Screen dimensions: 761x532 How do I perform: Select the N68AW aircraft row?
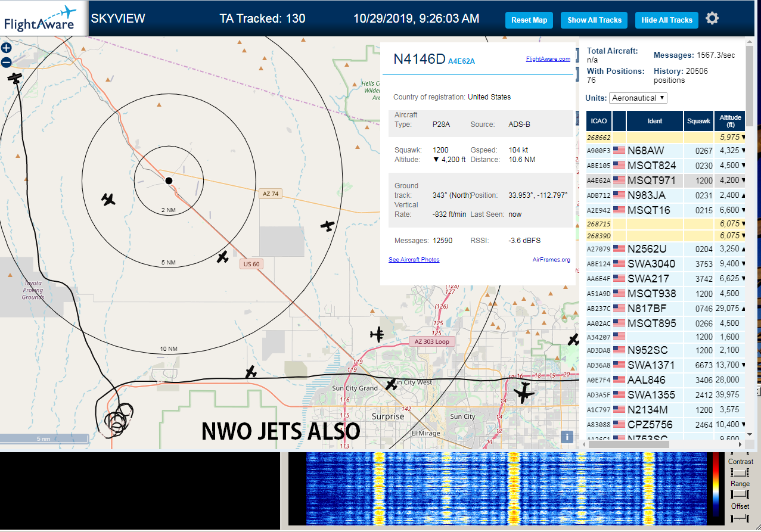[666, 151]
